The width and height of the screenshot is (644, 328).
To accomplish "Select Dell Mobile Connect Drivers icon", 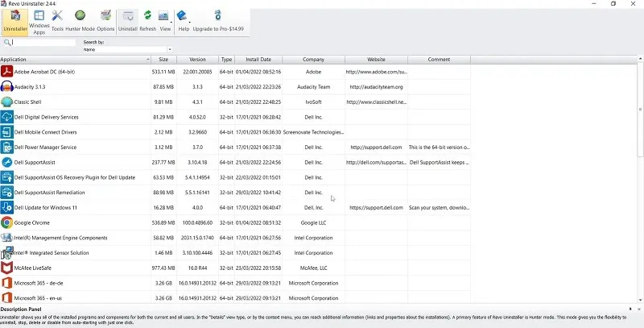I will [x=7, y=132].
